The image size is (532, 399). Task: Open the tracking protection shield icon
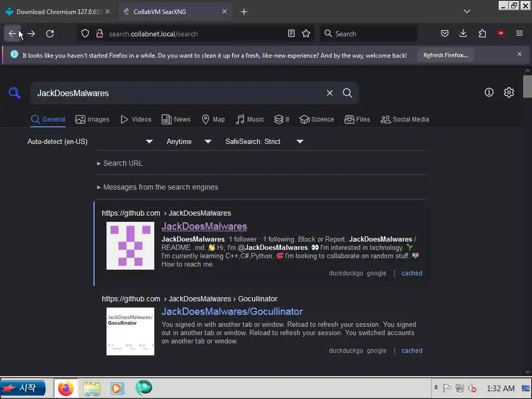pos(85,34)
